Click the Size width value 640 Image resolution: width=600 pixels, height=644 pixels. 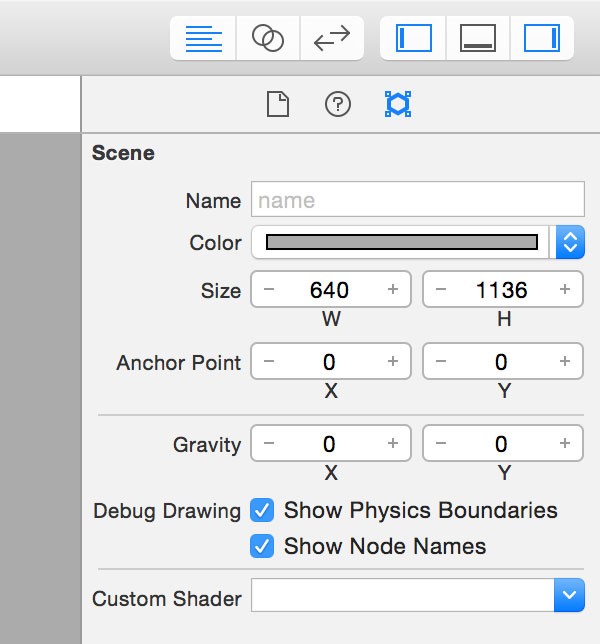[329, 290]
